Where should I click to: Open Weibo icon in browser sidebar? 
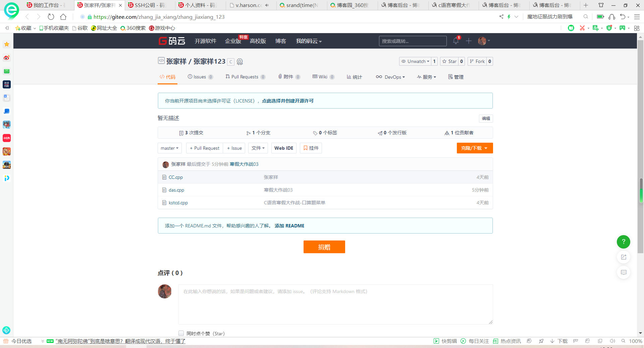7,58
